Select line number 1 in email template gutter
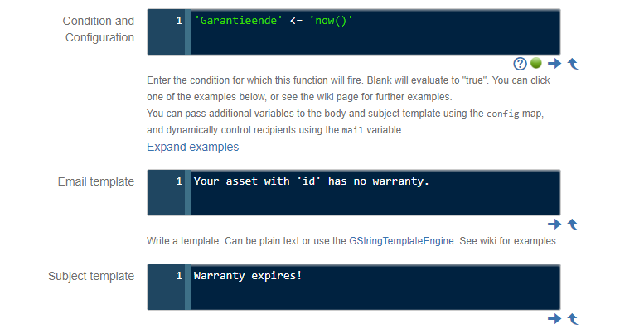Screen dimensions: 644x329 coord(179,181)
